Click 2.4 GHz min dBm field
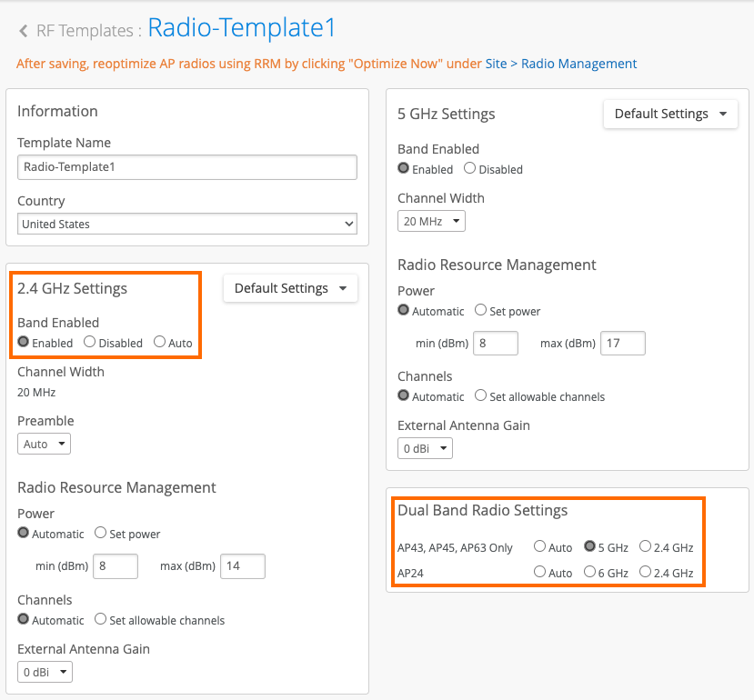This screenshot has width=754, height=700. pos(115,566)
